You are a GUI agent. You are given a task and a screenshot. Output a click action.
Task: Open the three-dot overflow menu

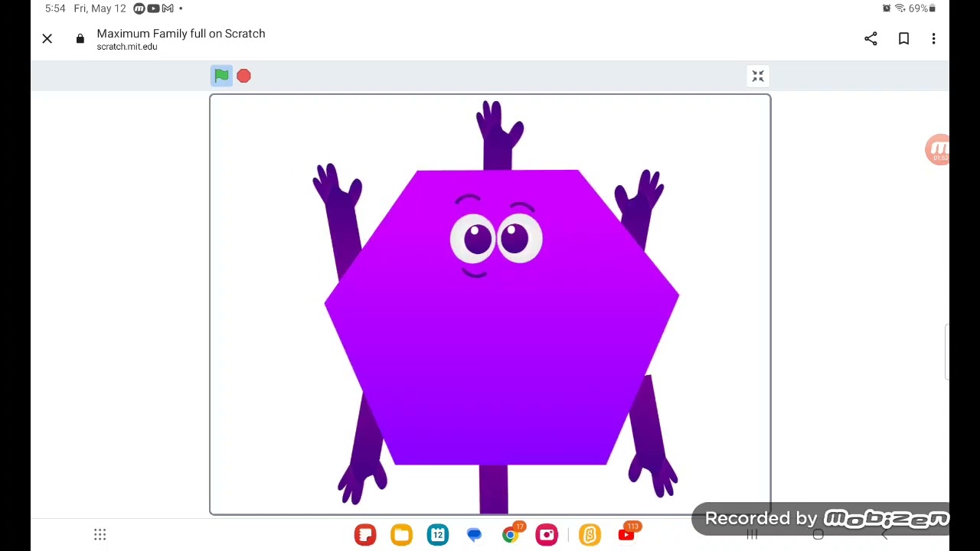(933, 38)
